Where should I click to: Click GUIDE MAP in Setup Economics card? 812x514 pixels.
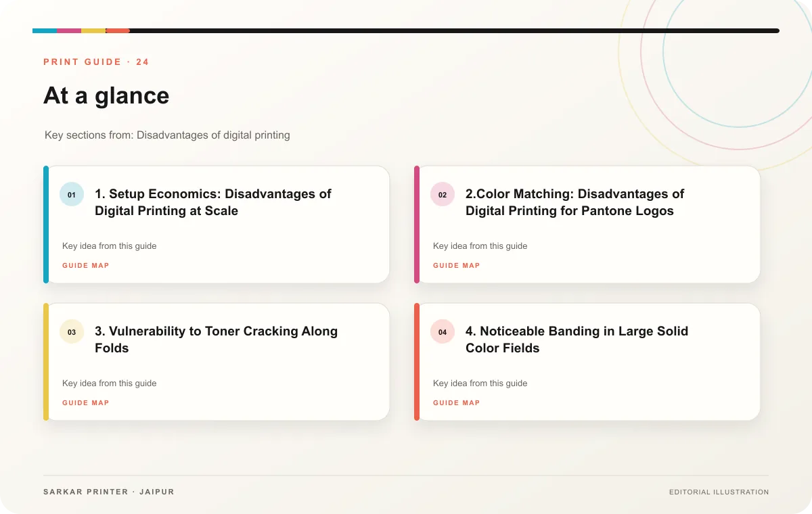pyautogui.click(x=86, y=266)
